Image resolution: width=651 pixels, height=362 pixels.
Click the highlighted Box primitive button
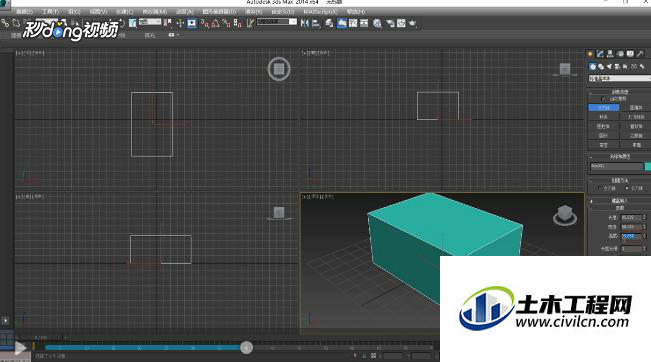[x=604, y=108]
